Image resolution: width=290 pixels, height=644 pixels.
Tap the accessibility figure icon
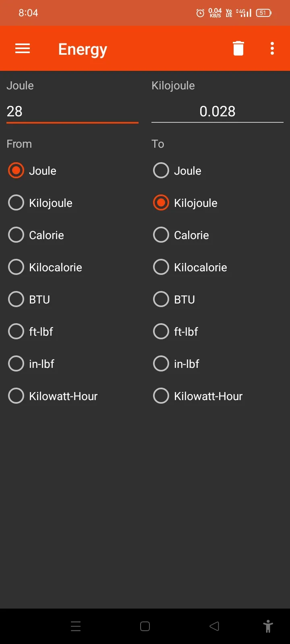[x=268, y=626]
